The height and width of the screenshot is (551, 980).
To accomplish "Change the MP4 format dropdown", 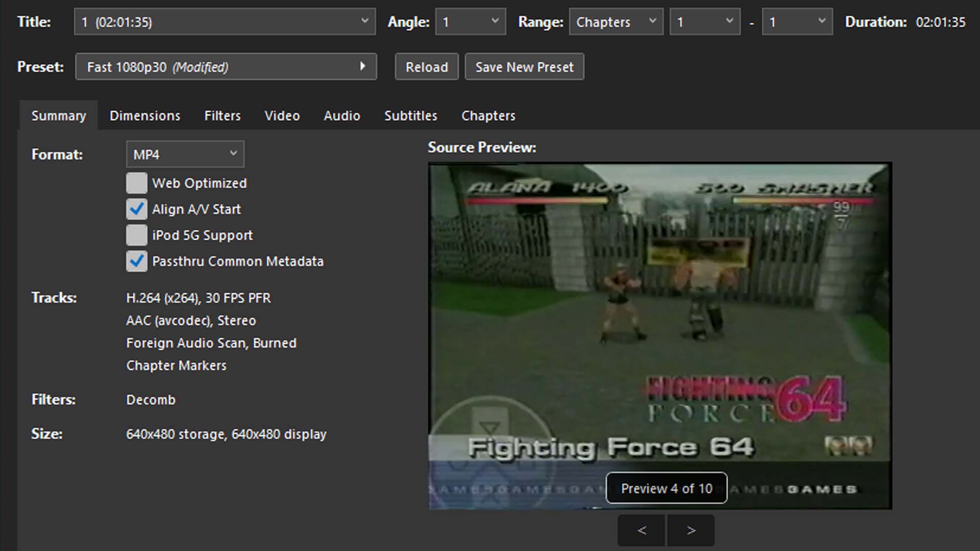I will tap(185, 154).
